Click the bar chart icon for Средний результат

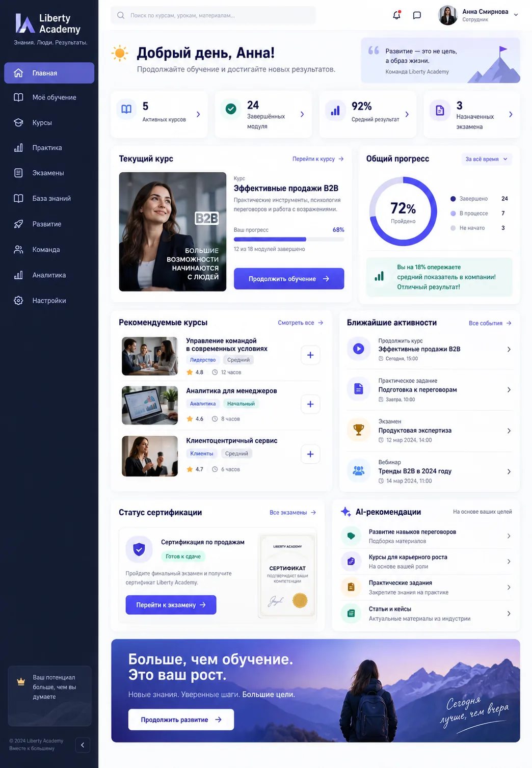(335, 110)
